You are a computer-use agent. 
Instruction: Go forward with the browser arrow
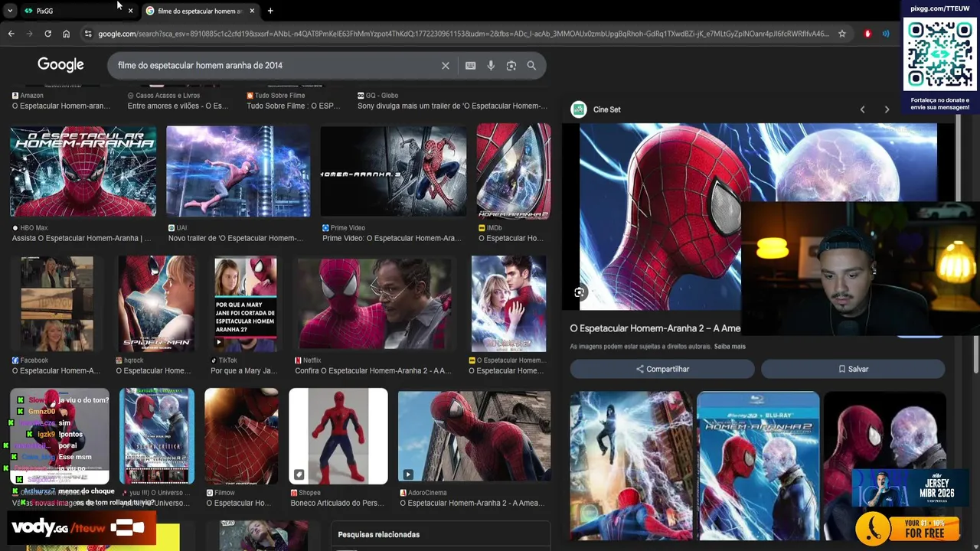coord(29,34)
